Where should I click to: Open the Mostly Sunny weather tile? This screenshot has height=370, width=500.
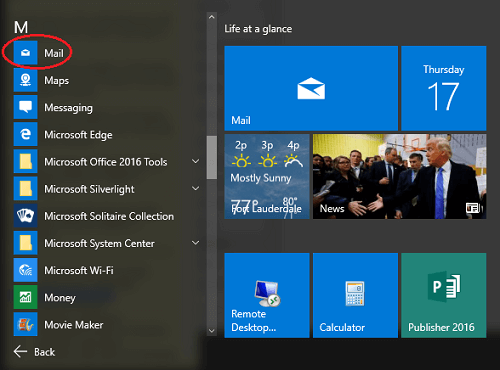point(267,177)
